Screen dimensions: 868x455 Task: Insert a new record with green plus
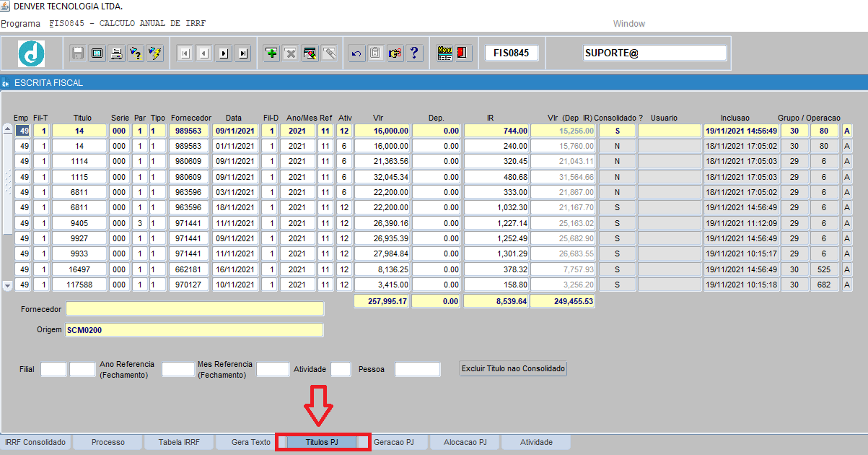pyautogui.click(x=271, y=53)
